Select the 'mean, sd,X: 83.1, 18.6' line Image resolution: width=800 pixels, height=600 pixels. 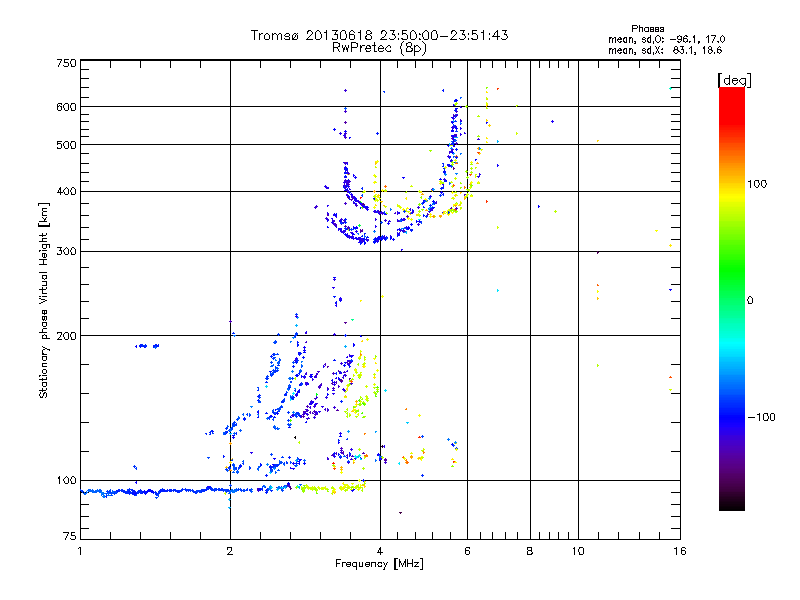tap(665, 50)
